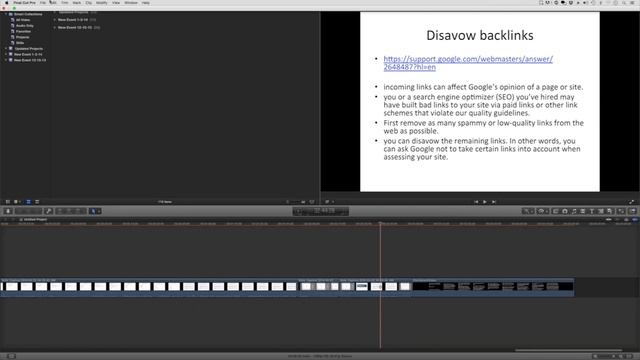Go forward in timeline history
Image resolution: width=640 pixels, height=360 pixels.
click(x=13, y=220)
